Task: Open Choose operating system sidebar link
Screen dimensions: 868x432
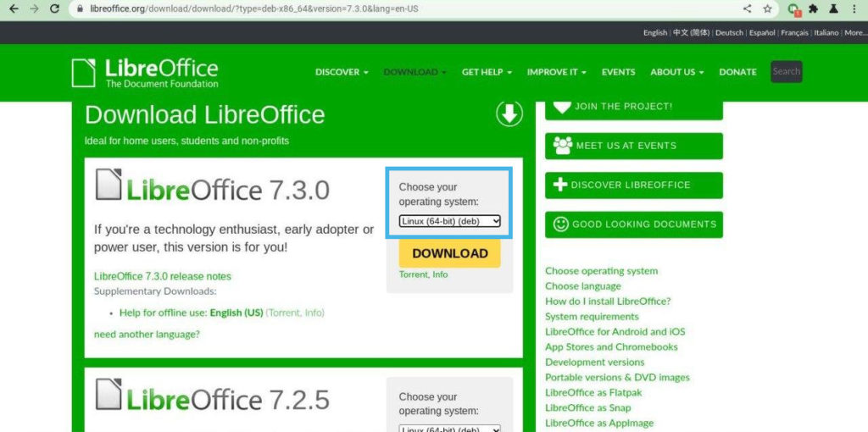Action: pos(601,271)
